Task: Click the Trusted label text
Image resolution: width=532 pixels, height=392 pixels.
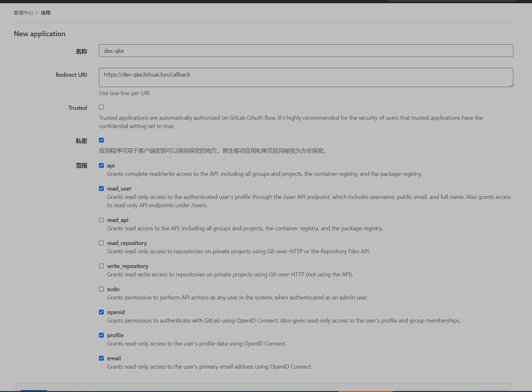Action: pos(78,108)
